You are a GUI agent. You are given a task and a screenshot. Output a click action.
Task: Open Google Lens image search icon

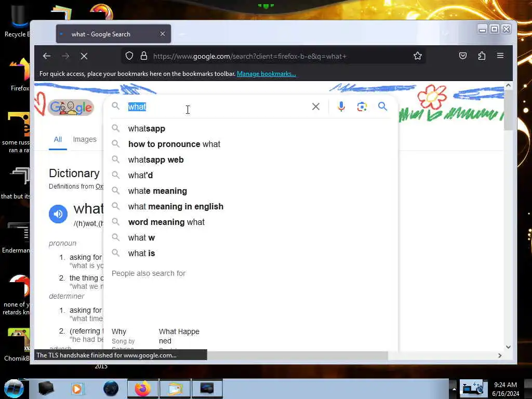click(x=362, y=107)
